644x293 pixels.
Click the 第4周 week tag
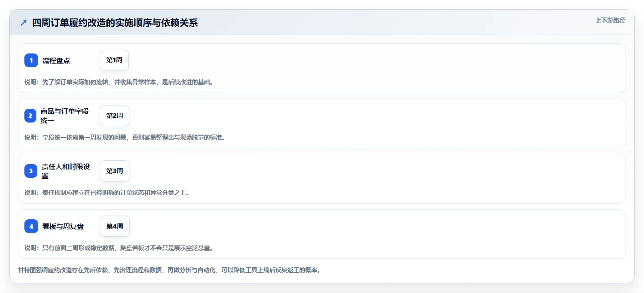pyautogui.click(x=115, y=226)
